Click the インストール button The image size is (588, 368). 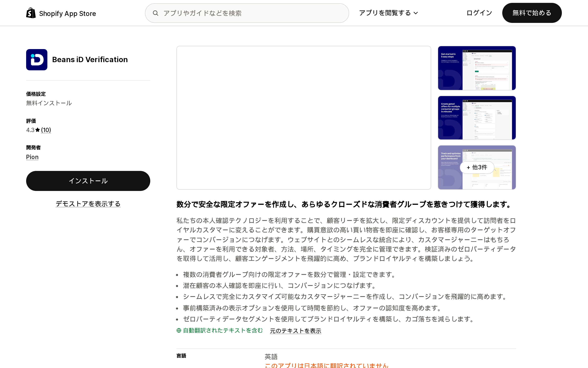(88, 181)
